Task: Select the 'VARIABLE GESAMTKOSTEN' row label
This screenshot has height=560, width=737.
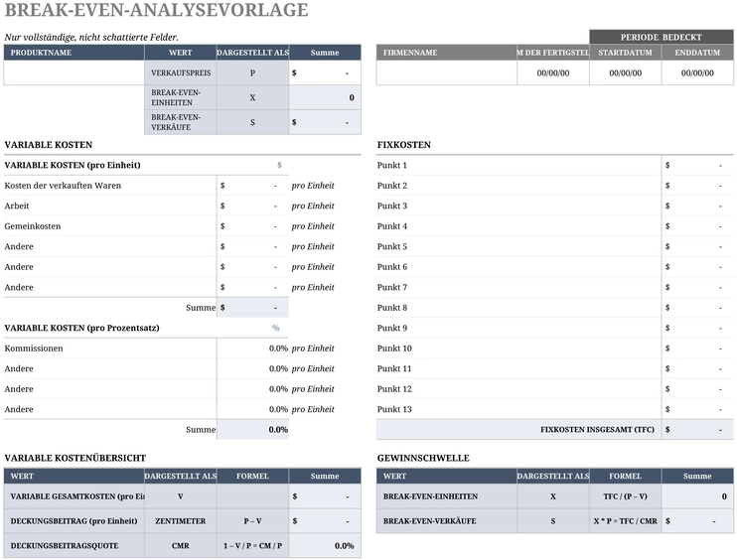Action: point(77,496)
